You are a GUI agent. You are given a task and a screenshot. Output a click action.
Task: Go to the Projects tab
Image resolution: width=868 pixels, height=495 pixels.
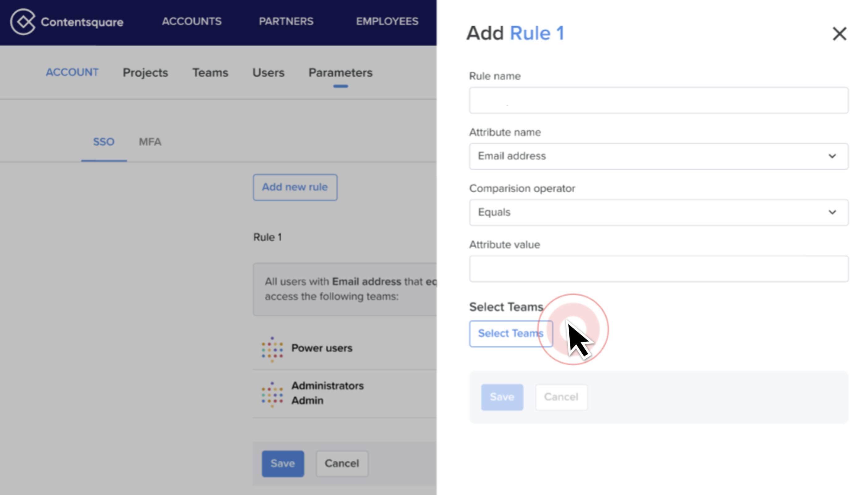click(145, 73)
